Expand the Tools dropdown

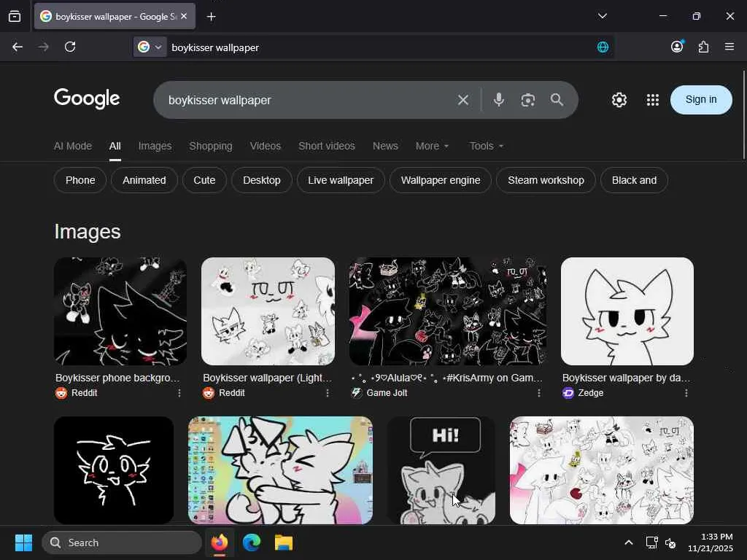coord(486,146)
